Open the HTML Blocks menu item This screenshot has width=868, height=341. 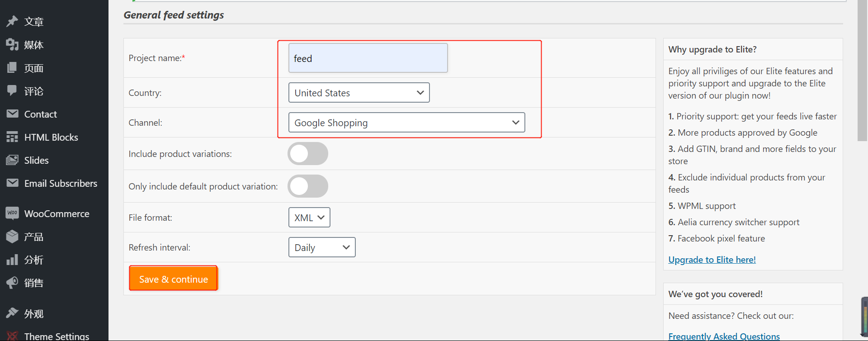tap(51, 137)
